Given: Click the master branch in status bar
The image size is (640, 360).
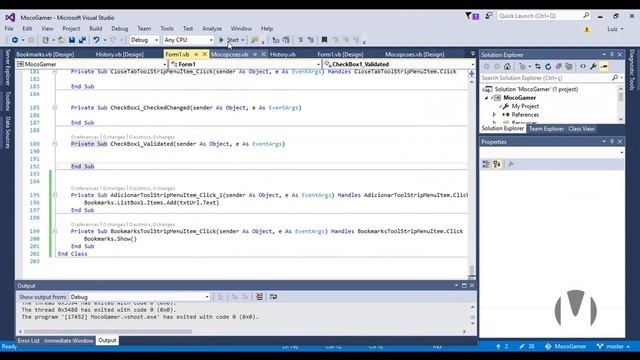Looking at the screenshot, I should tap(613, 347).
